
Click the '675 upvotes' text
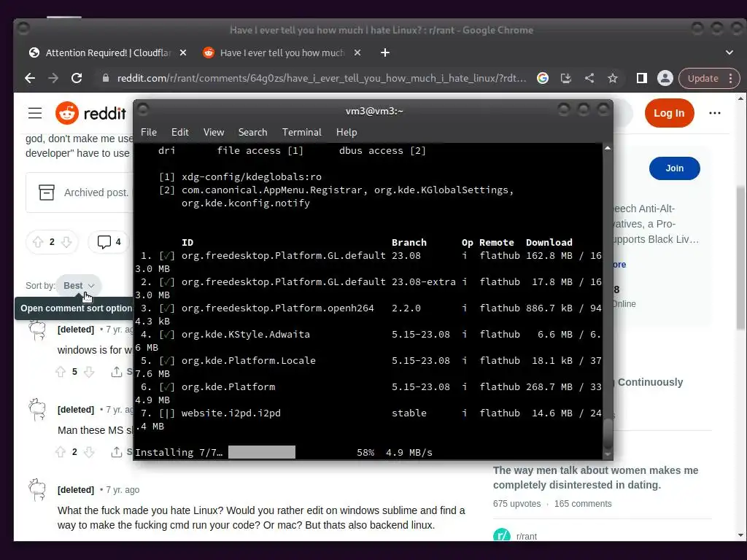(x=517, y=504)
